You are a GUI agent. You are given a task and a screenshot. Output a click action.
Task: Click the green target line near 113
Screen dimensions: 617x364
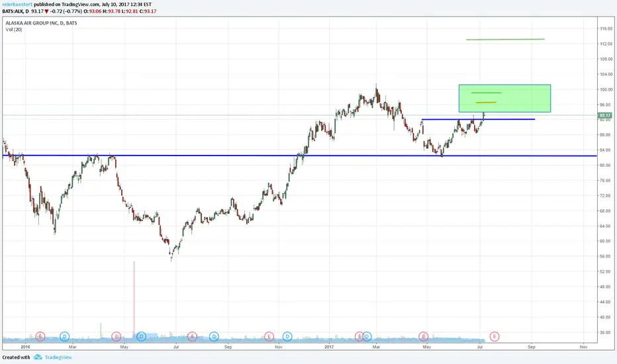coord(505,39)
